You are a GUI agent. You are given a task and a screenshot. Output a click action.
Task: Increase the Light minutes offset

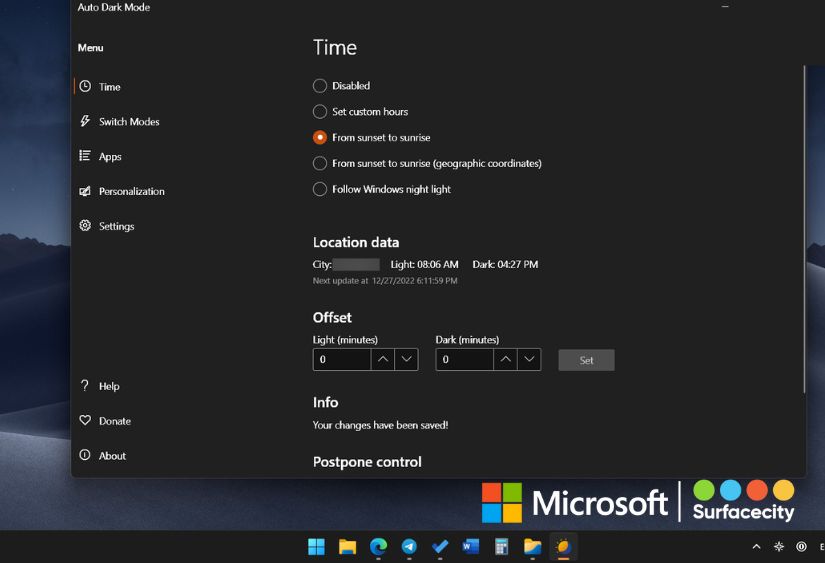383,360
